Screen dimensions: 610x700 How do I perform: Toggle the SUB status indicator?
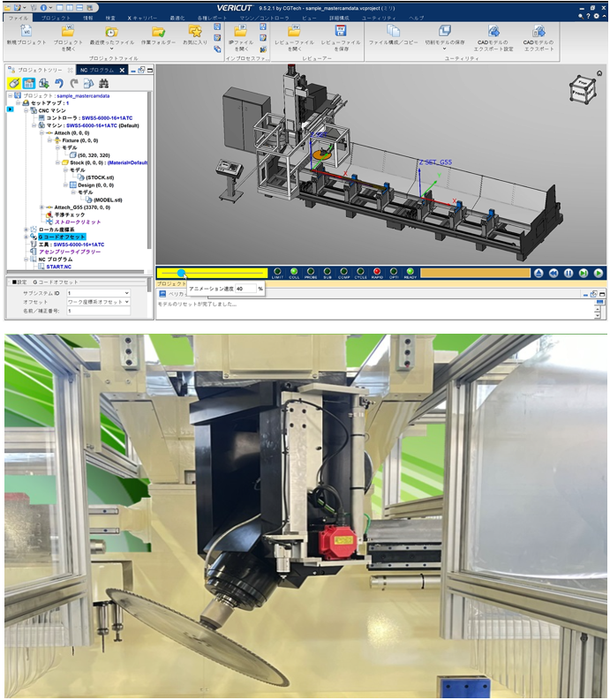328,271
